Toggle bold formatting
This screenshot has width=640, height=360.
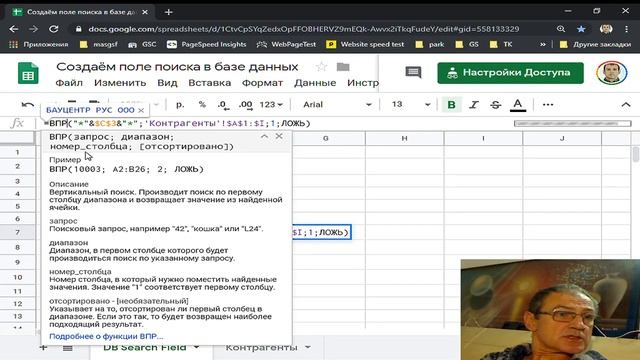coord(451,105)
